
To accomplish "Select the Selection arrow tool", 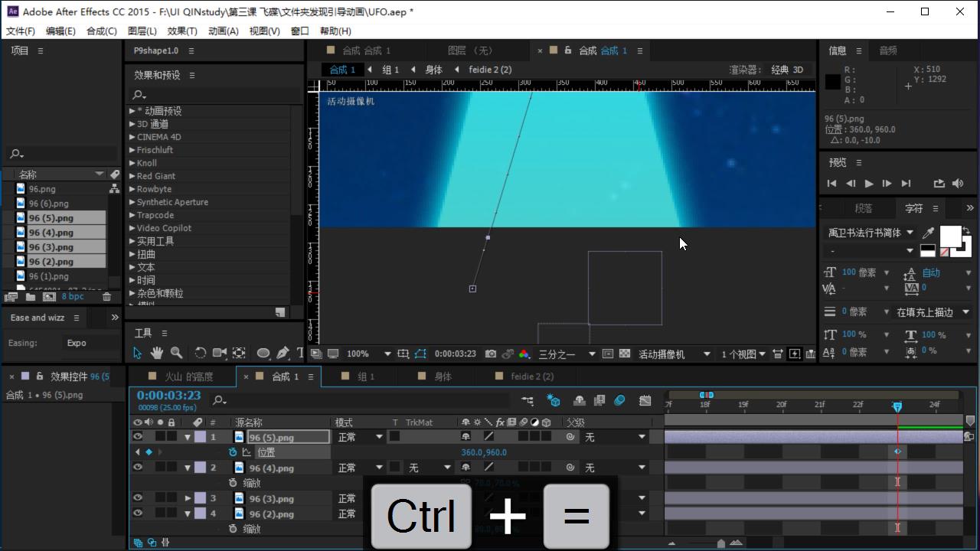I will click(x=137, y=353).
